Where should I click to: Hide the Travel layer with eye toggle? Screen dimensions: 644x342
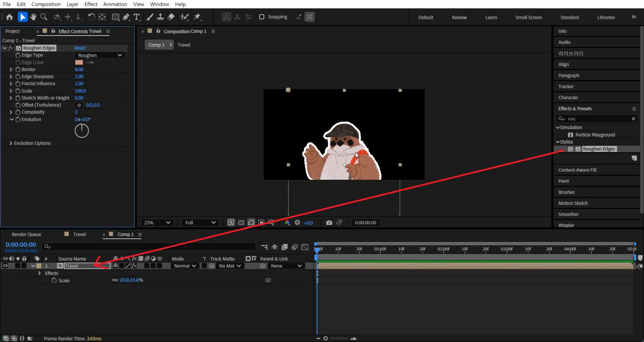coord(5,266)
